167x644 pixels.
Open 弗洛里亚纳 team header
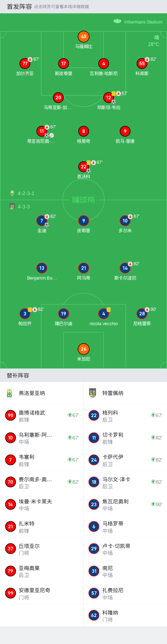(42, 393)
